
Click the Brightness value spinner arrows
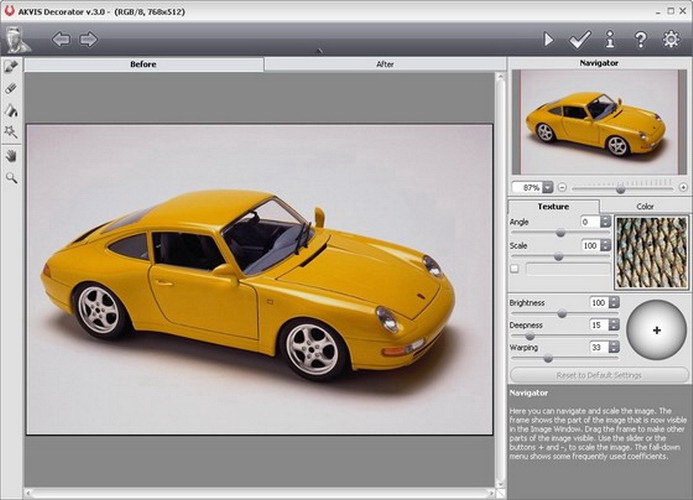[x=614, y=302]
